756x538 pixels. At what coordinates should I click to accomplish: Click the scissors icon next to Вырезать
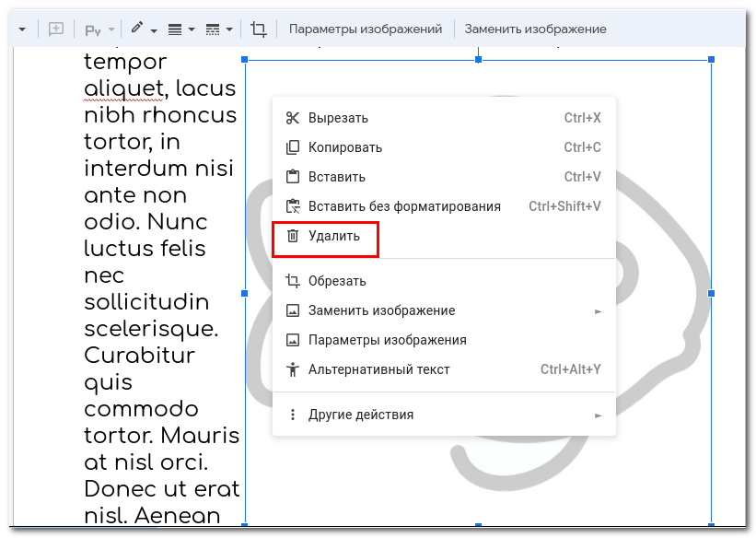coord(293,118)
